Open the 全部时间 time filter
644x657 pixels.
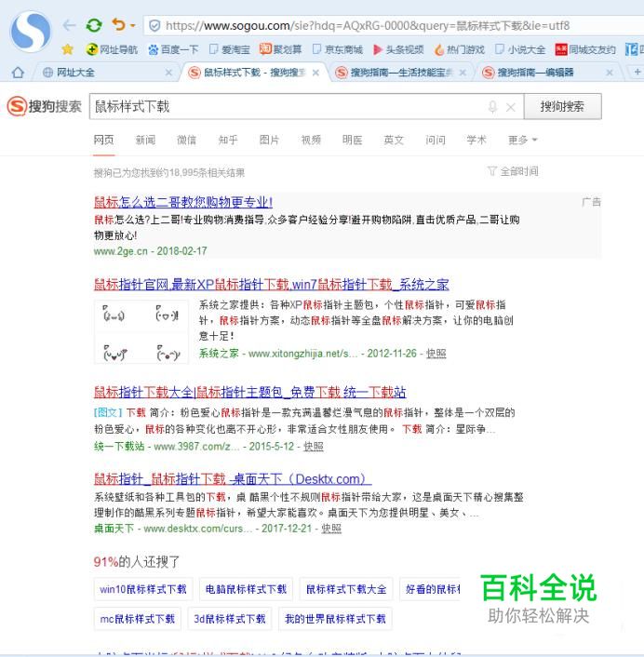513,171
